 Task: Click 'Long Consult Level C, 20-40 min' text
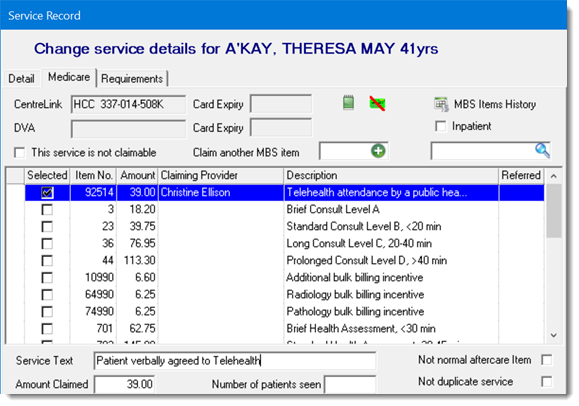tap(359, 243)
